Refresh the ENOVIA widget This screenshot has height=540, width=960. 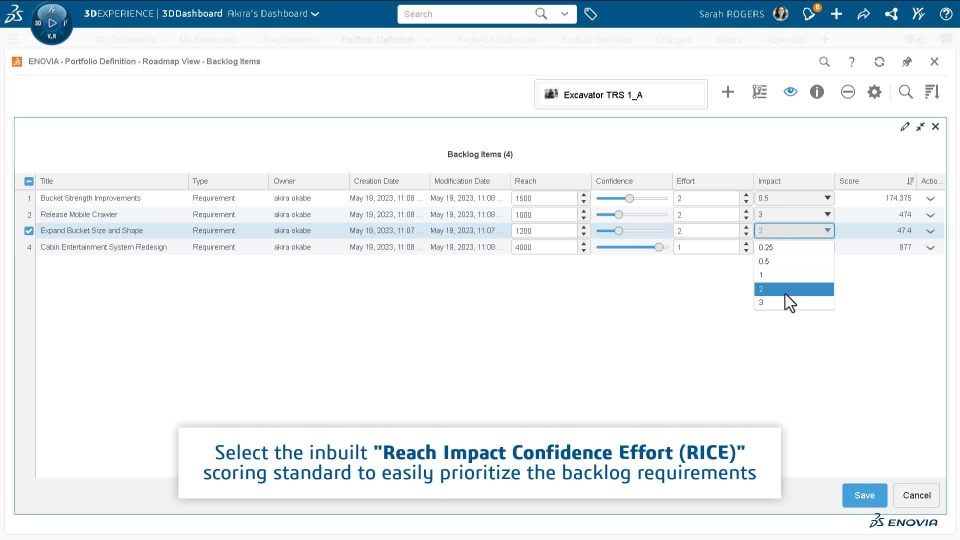879,62
